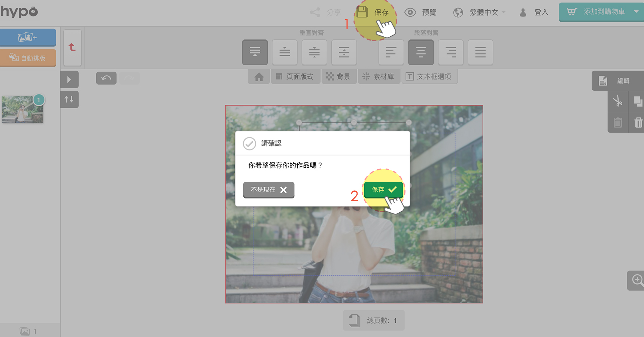Click the home icon in toolbar
The width and height of the screenshot is (644, 337).
click(x=259, y=77)
